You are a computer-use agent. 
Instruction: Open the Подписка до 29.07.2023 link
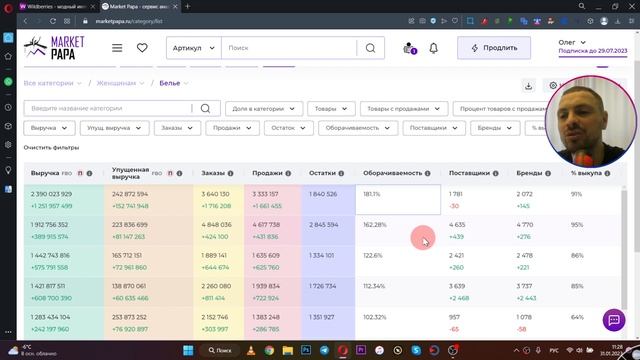593,51
